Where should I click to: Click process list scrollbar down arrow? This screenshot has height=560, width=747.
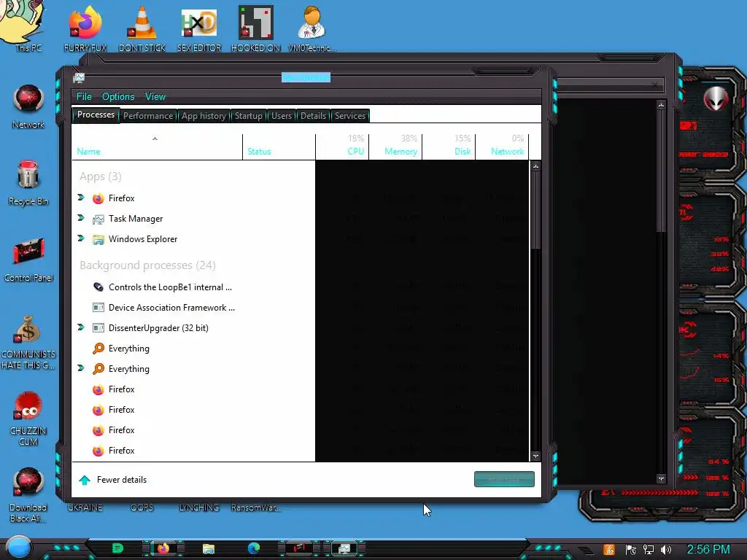point(535,456)
